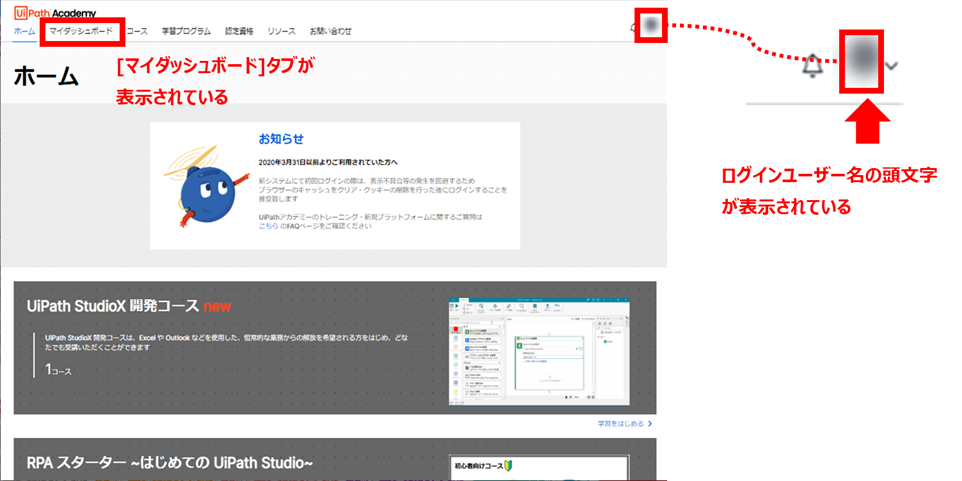
Task: Go to 学習プログラム tab
Action: coord(187,31)
